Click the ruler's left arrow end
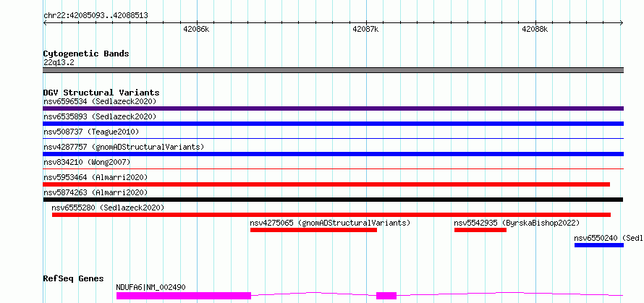 (x=45, y=22)
